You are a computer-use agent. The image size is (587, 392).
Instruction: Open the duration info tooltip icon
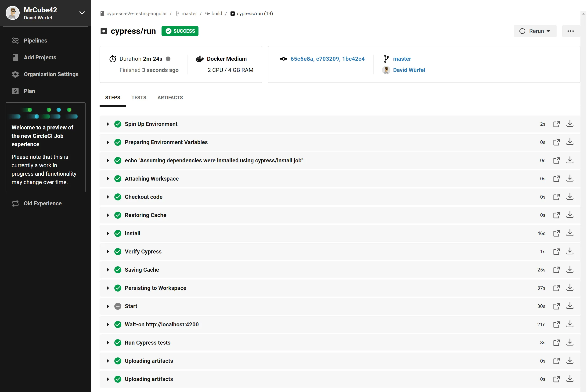point(168,59)
